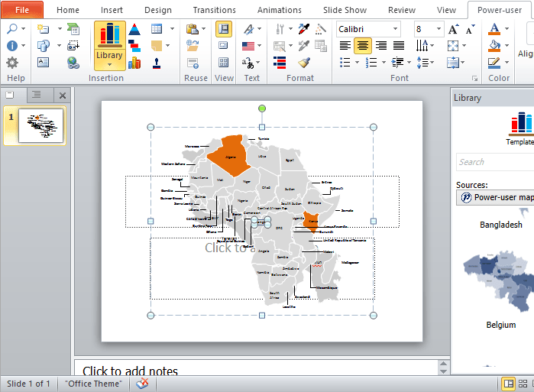This screenshot has width=534, height=392.
Task: Toggle justify text alignment
Action: [x=399, y=45]
